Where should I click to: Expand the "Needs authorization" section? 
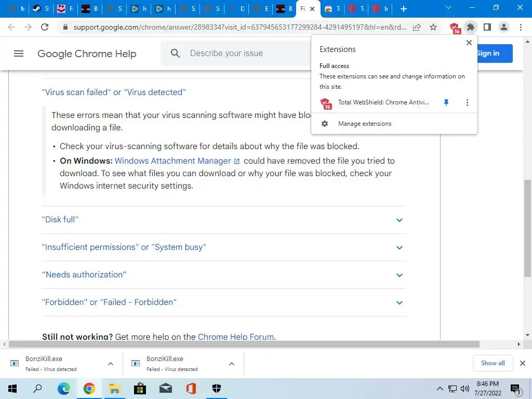point(223,275)
